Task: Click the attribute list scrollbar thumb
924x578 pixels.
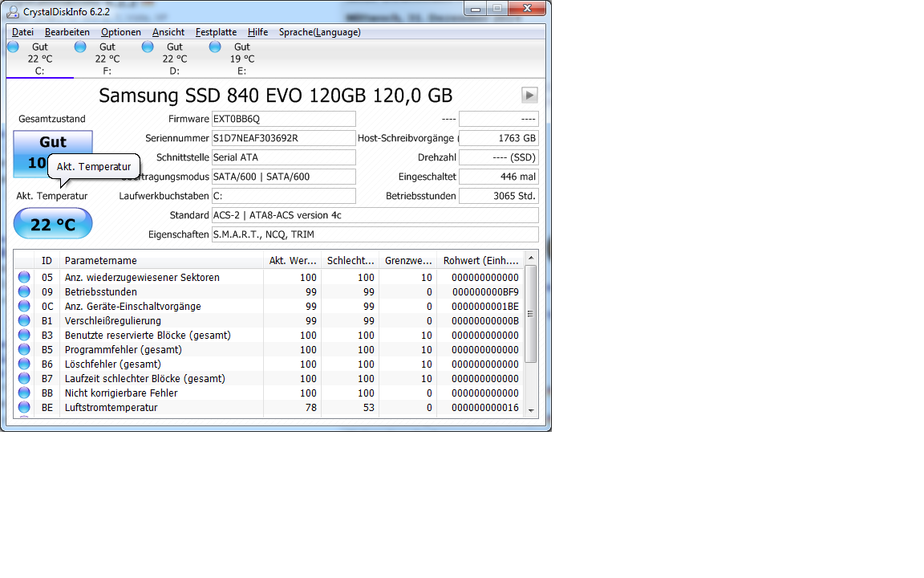Action: 531,314
